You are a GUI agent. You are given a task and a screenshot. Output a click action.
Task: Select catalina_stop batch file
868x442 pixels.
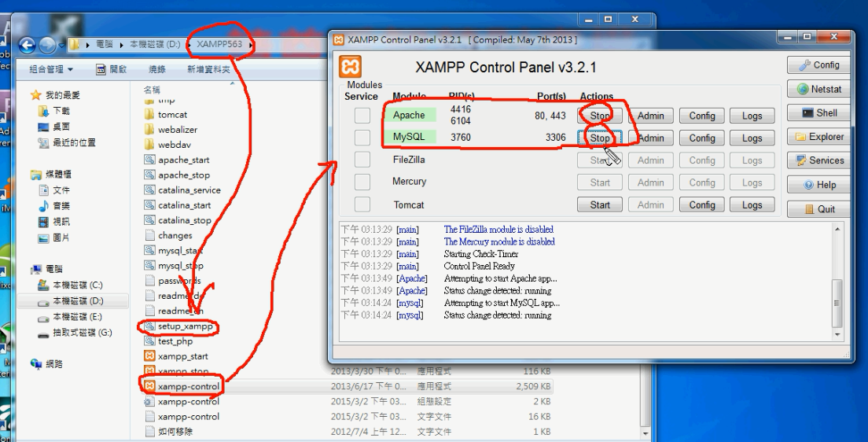[x=177, y=220]
